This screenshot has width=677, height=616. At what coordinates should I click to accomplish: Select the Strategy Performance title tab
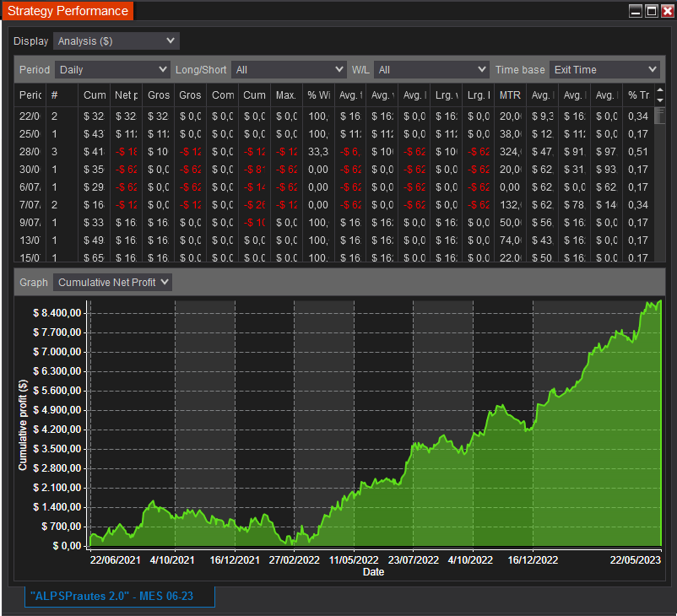click(x=68, y=11)
